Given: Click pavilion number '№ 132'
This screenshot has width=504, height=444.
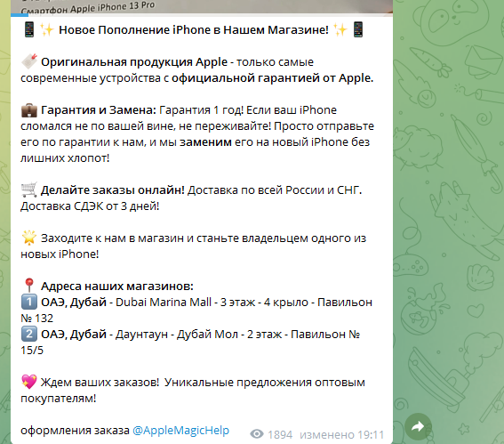Looking at the screenshot, I should tap(37, 319).
